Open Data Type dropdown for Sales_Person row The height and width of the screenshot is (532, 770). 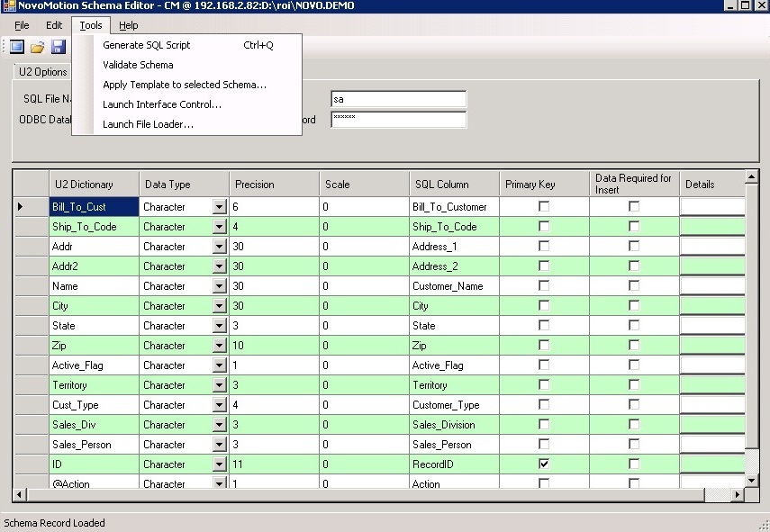(219, 445)
